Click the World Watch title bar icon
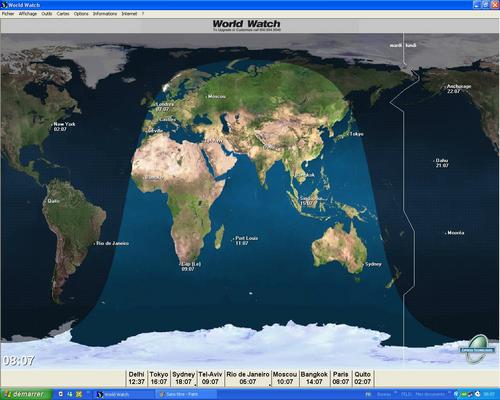The image size is (500, 400). (x=4, y=5)
